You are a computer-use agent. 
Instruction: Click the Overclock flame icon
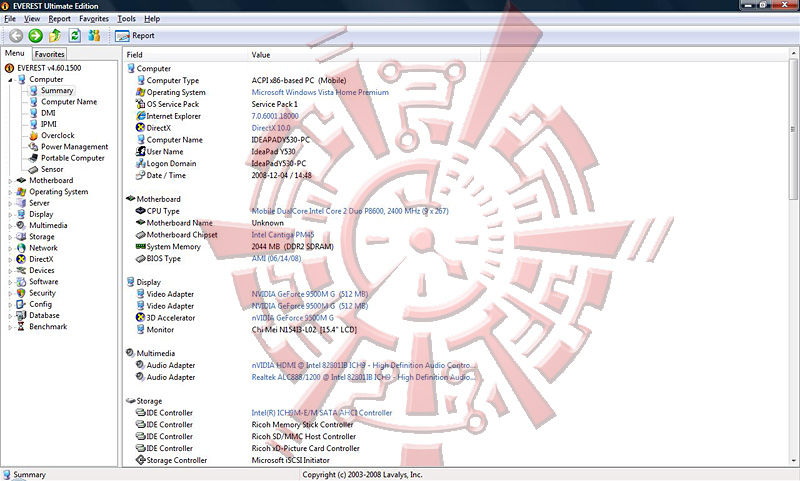point(33,135)
